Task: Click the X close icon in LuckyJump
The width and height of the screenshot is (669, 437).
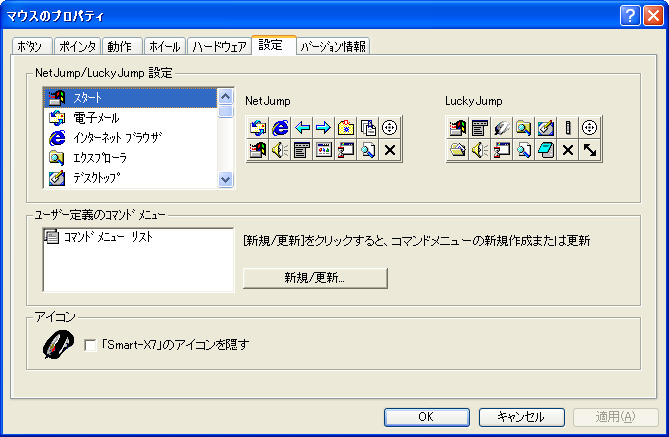Action: pos(567,150)
